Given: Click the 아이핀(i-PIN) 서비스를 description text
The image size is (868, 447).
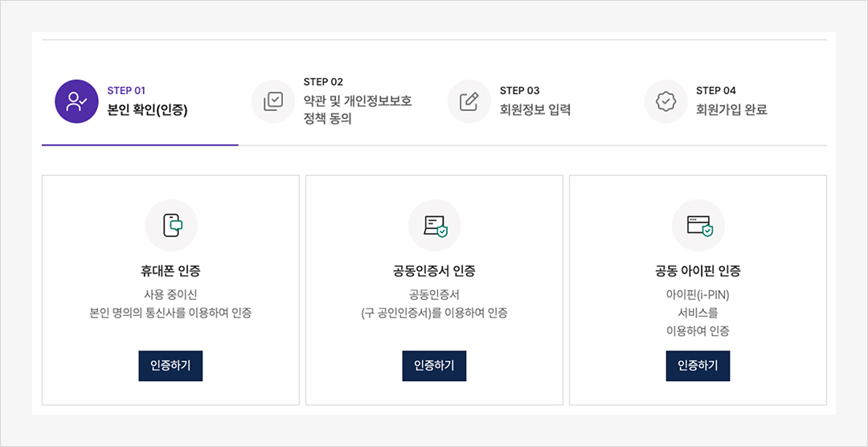Looking at the screenshot, I should (x=698, y=304).
